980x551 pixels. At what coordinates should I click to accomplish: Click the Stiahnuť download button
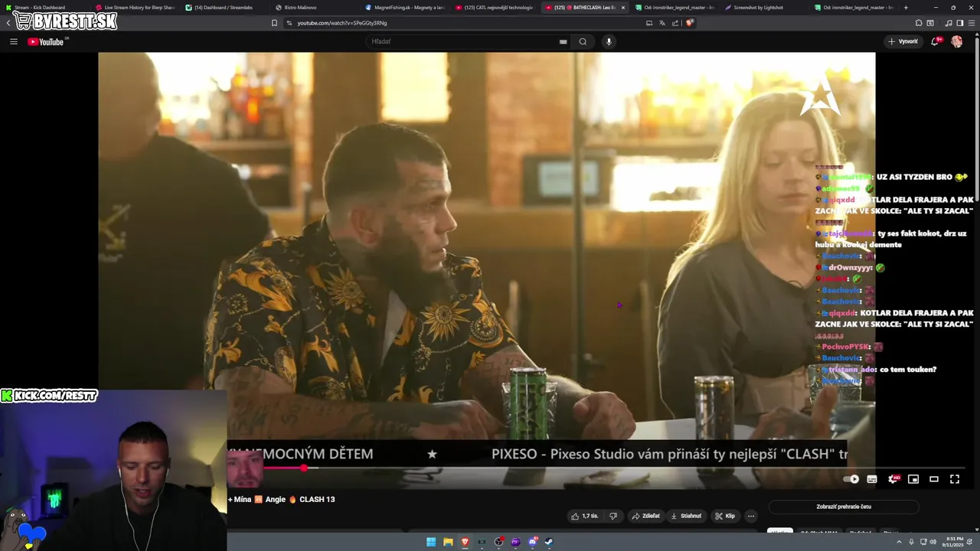pyautogui.click(x=686, y=516)
